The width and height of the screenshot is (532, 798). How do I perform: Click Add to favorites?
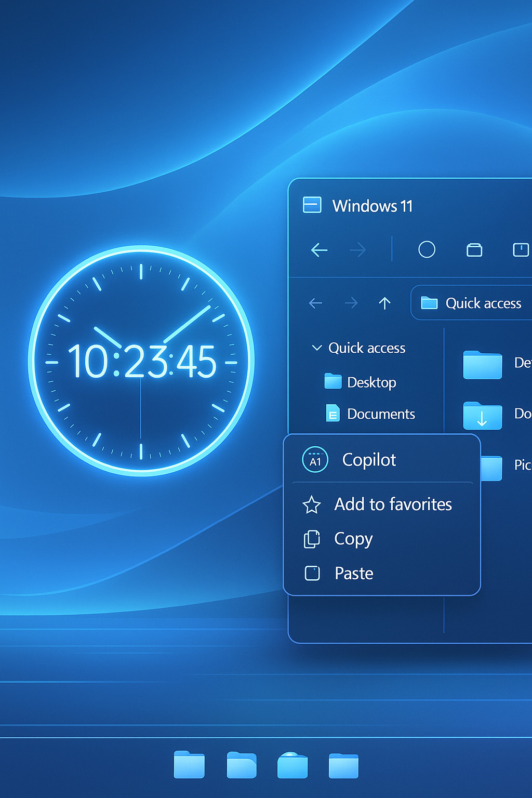[393, 504]
